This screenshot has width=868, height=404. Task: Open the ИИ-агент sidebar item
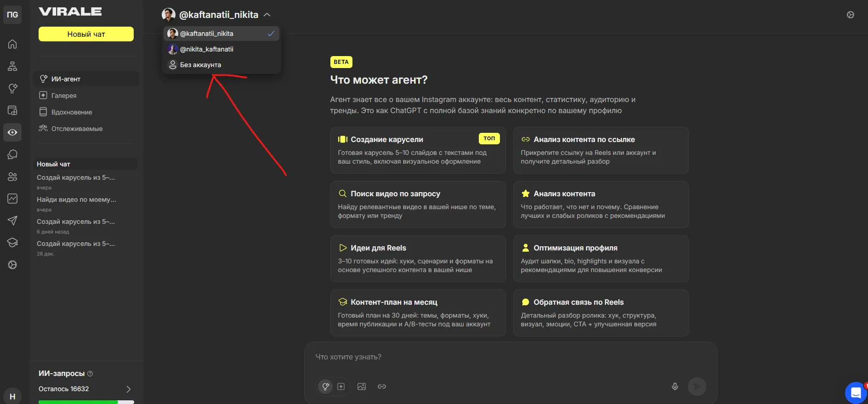click(x=86, y=79)
